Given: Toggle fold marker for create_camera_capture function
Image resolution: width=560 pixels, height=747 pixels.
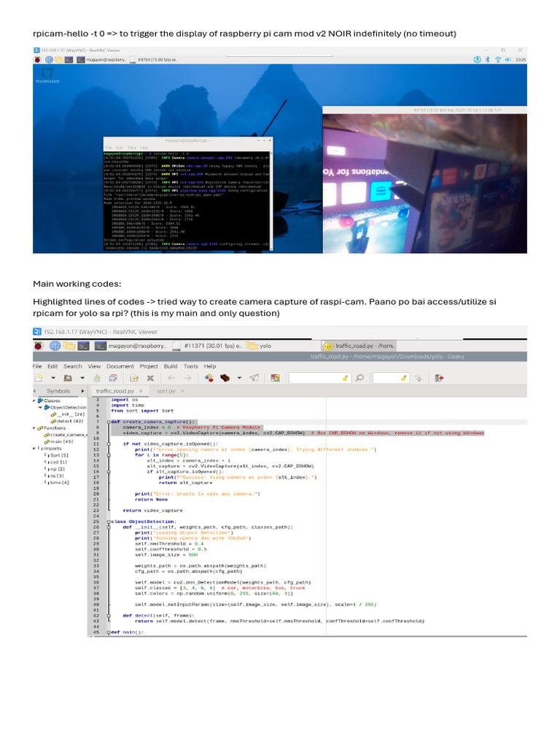Looking at the screenshot, I should pos(108,422).
